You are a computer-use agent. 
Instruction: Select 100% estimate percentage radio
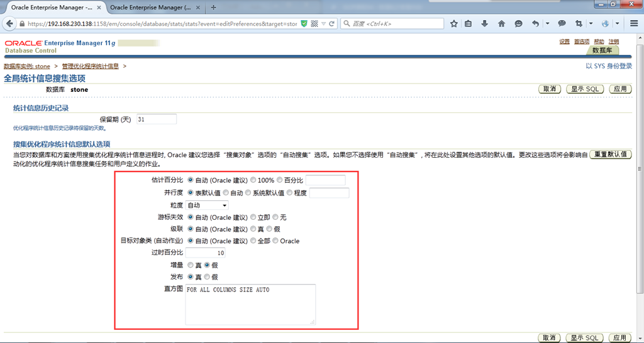click(253, 180)
